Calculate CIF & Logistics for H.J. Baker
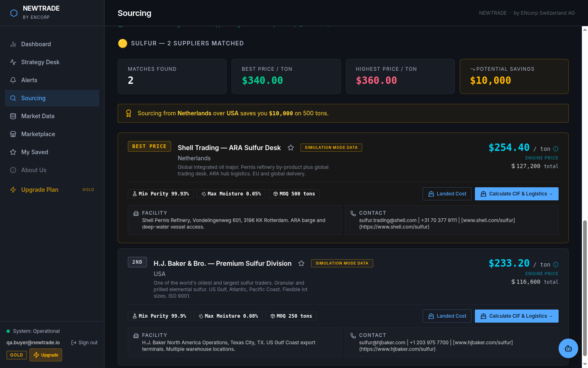Viewport: 588px width, 368px height. pyautogui.click(x=517, y=316)
